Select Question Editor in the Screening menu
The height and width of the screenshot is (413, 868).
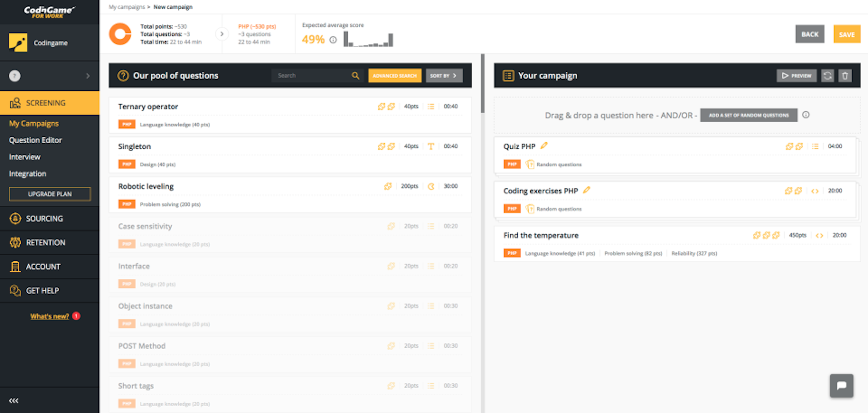(35, 140)
